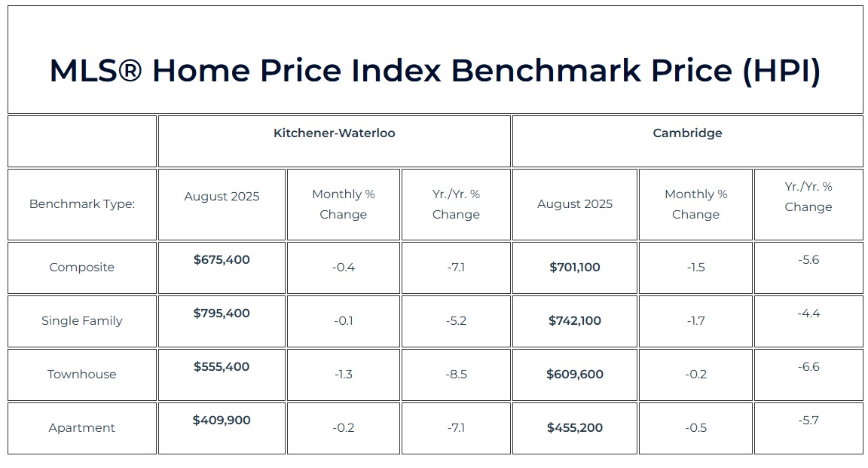868x468 pixels.
Task: Select the Apartment row label
Action: [x=82, y=428]
